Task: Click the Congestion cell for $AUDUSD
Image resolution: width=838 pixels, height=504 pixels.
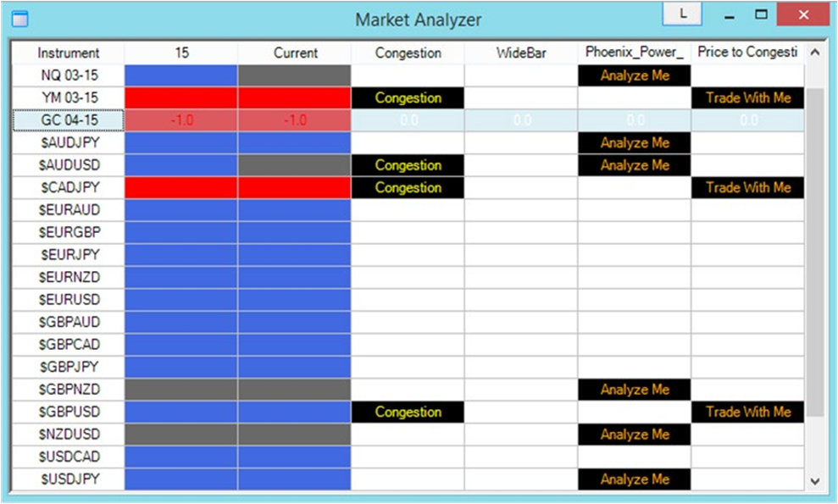Action: tap(408, 165)
